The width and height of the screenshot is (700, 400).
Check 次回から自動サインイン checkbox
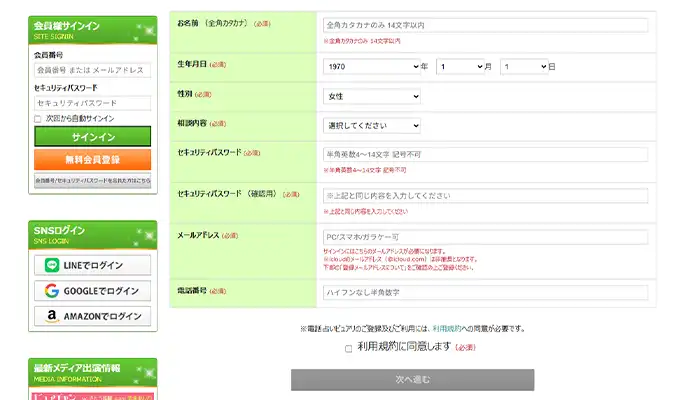point(38,119)
